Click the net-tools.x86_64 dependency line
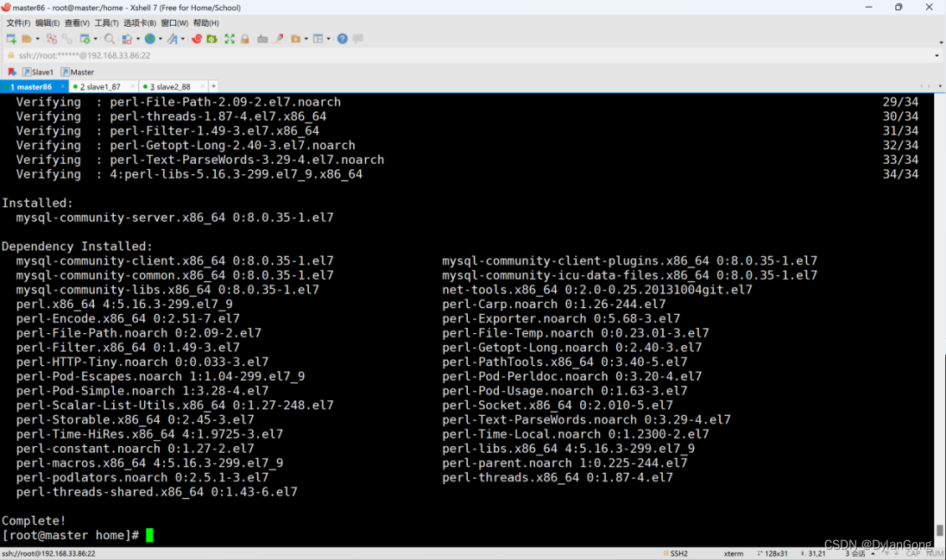The image size is (946, 560). pos(596,290)
